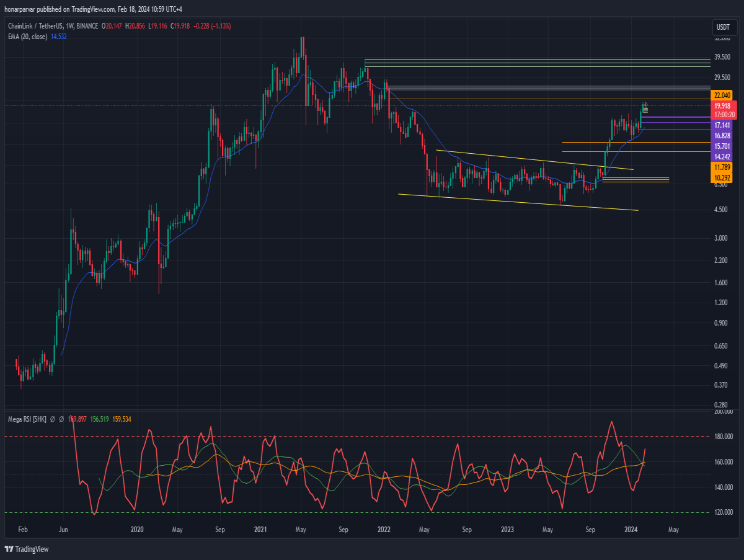Viewport: 744px width, 560px height.
Task: Select the purple 17.141 price level label
Action: tap(723, 125)
